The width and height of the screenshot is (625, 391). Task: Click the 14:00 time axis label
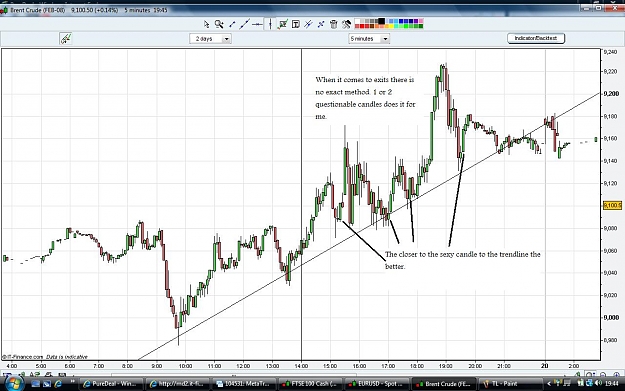pos(301,366)
